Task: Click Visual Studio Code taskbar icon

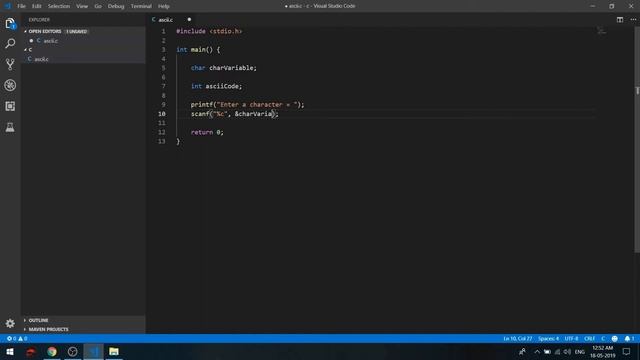Action: click(93, 351)
